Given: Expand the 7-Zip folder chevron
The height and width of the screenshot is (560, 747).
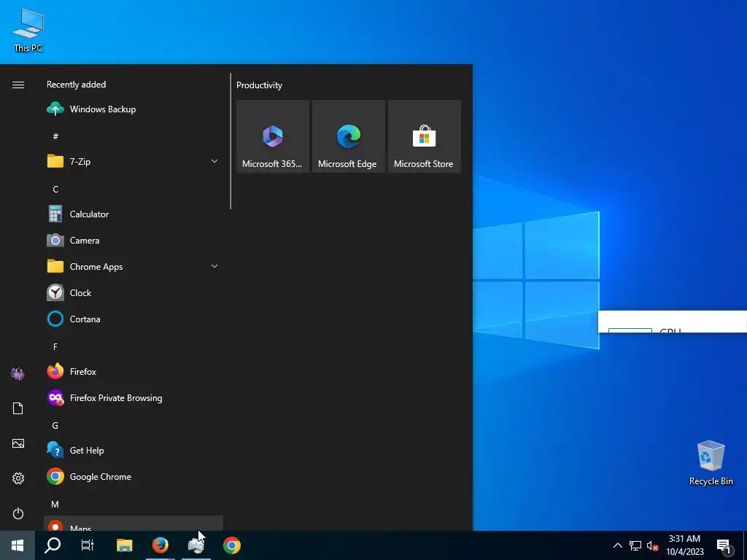Looking at the screenshot, I should click(214, 161).
